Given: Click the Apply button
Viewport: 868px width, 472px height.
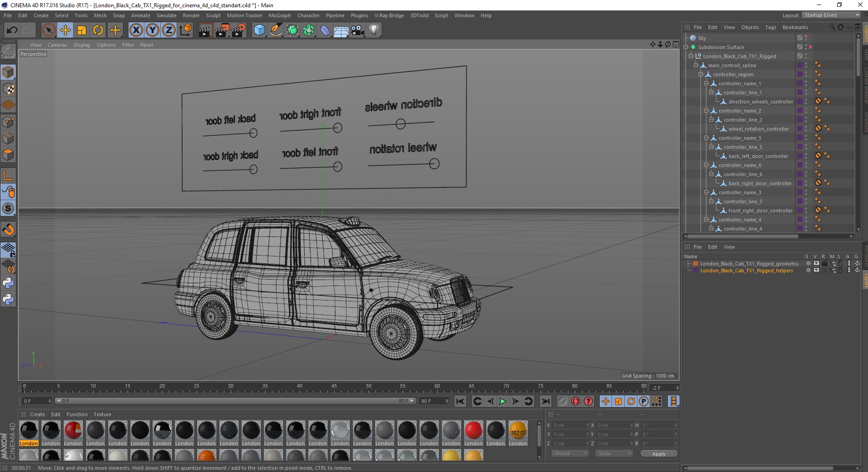Looking at the screenshot, I should pyautogui.click(x=658, y=453).
